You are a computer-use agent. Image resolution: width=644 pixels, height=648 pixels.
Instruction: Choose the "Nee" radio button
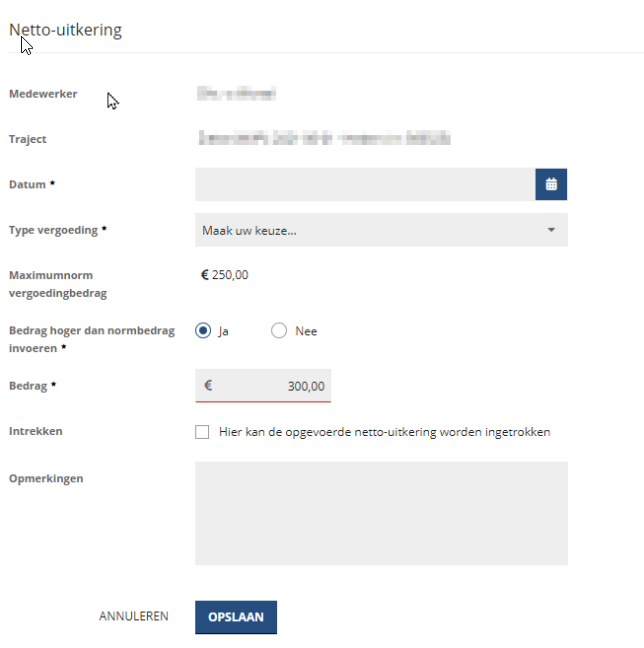[279, 331]
